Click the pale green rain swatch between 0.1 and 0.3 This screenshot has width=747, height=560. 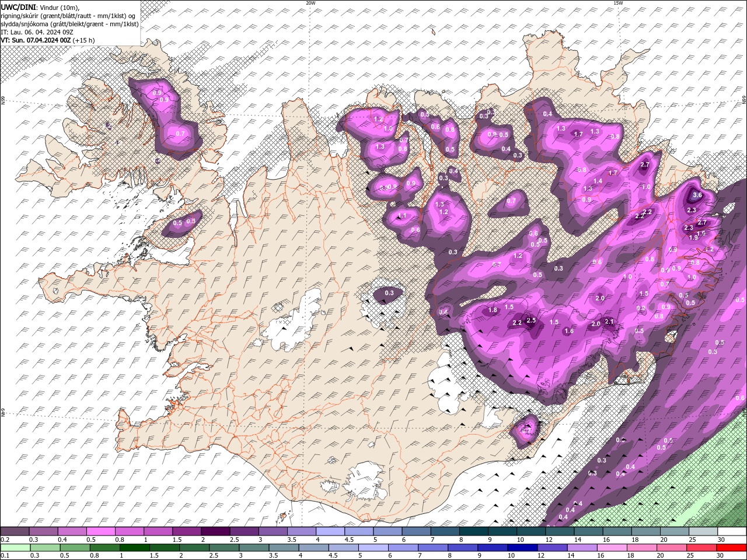(x=15, y=548)
